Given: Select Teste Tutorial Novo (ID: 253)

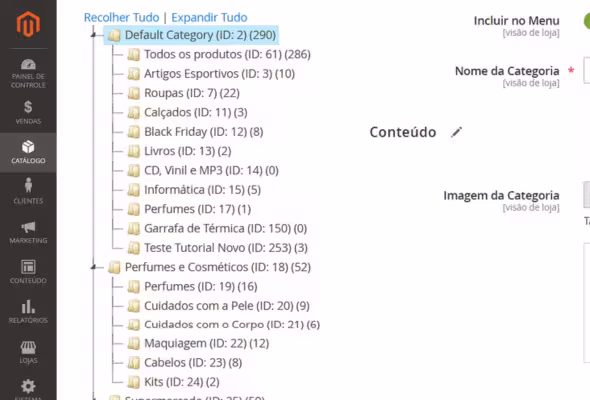Looking at the screenshot, I should [226, 248].
